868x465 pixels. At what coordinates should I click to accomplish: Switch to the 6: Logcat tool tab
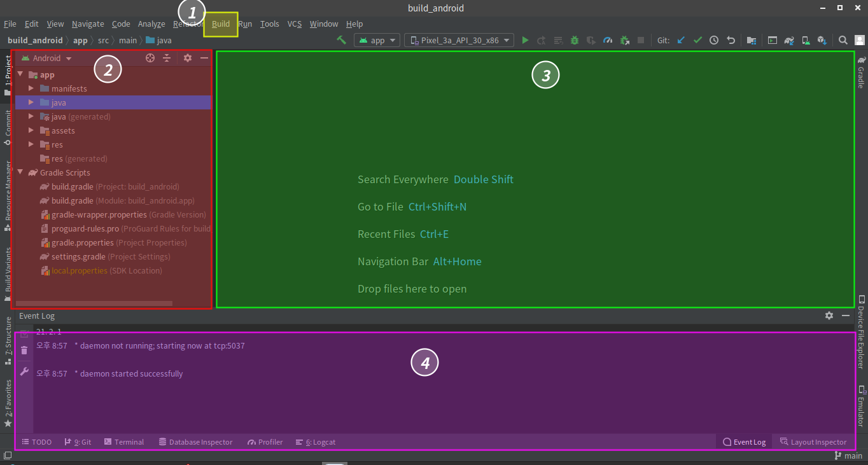316,442
